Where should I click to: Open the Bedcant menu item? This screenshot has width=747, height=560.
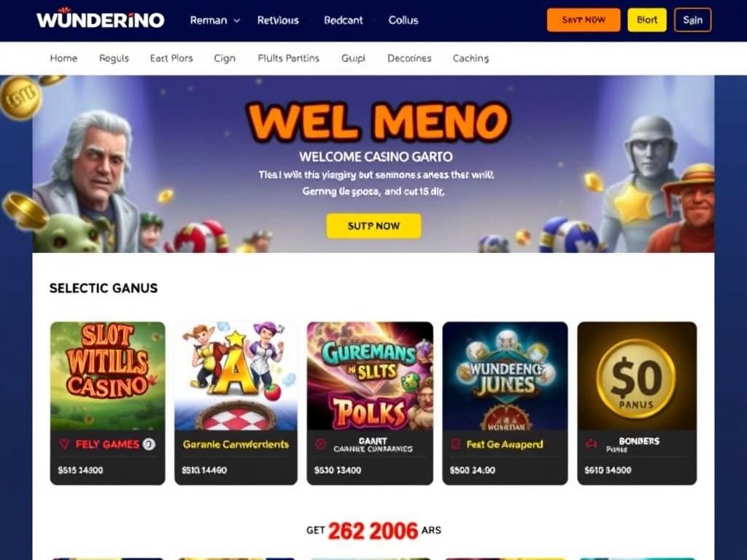pos(343,20)
